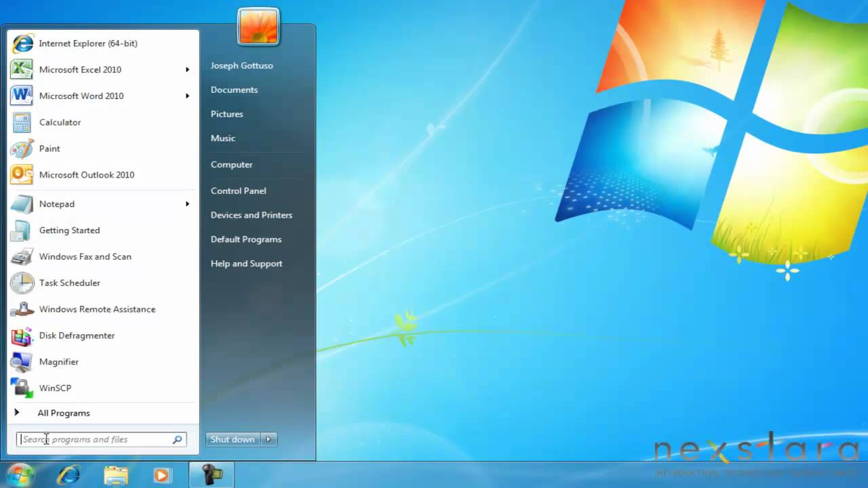Click the camera recorder taskbar icon
Viewport: 868px width, 488px height.
point(212,475)
